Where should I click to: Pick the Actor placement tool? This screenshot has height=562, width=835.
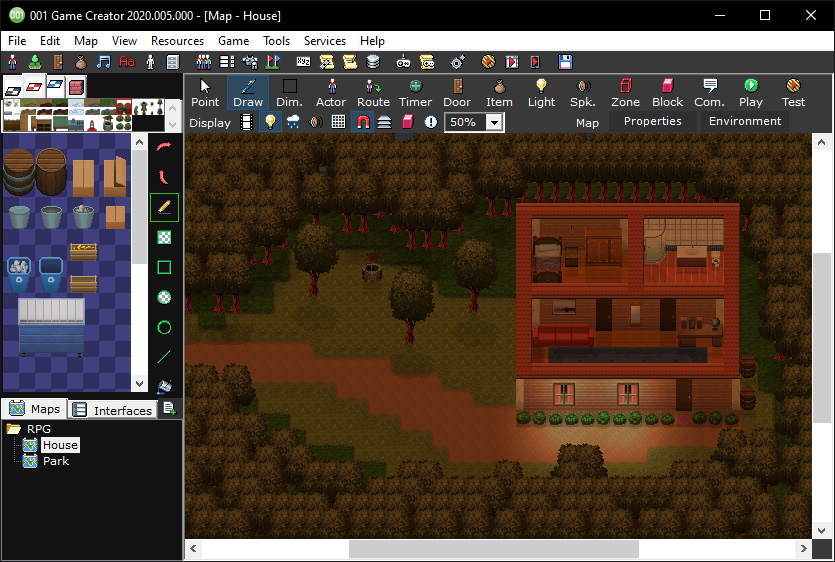[x=331, y=93]
